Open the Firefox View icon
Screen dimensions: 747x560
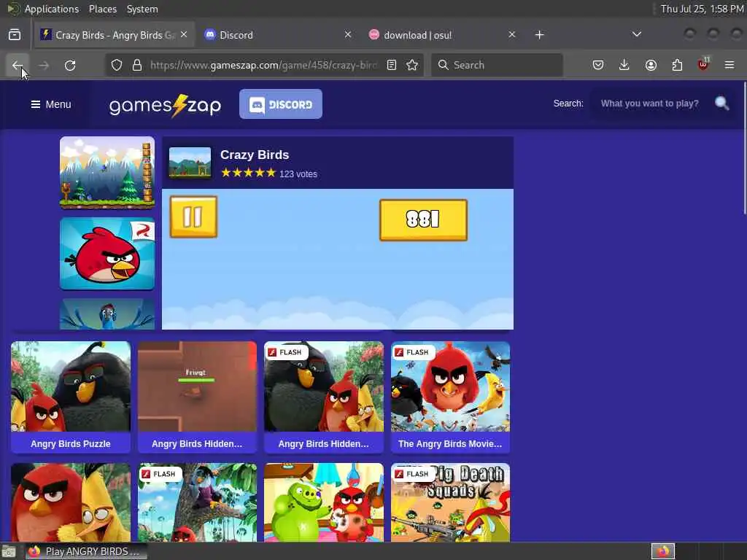coord(15,35)
